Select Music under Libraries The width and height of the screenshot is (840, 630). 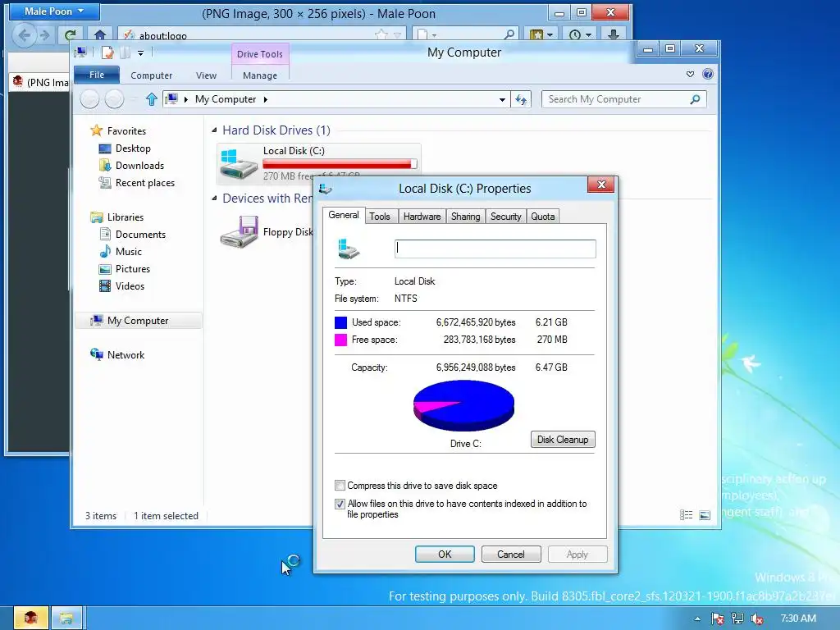(x=121, y=251)
